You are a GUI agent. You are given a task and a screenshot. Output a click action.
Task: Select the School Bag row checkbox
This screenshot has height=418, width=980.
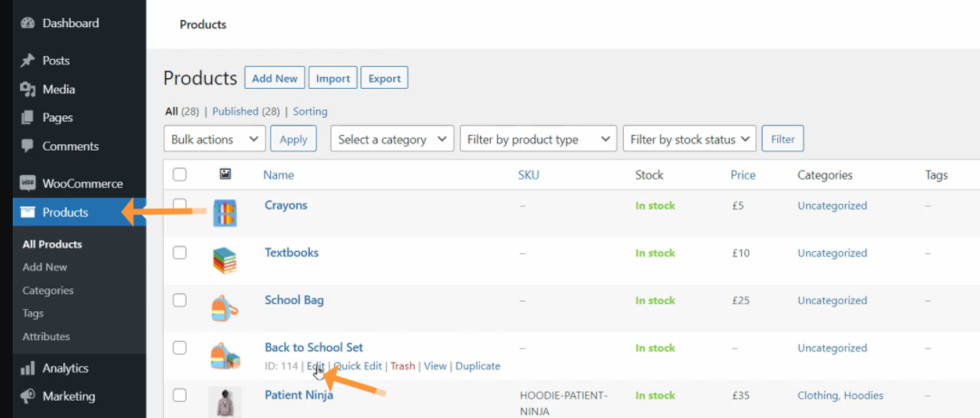[179, 300]
